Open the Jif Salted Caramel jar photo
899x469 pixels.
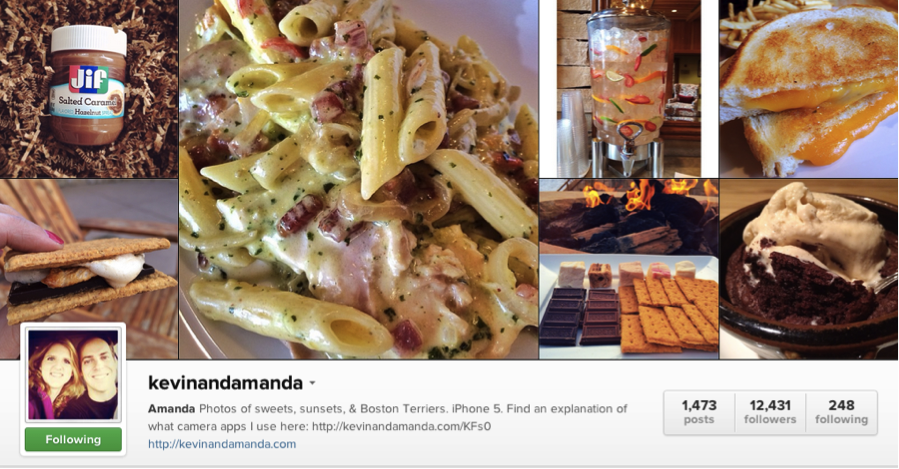[x=89, y=89]
